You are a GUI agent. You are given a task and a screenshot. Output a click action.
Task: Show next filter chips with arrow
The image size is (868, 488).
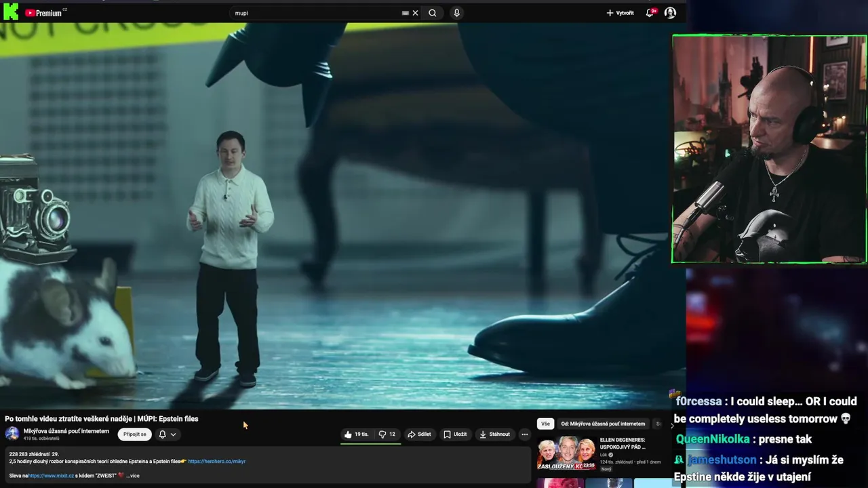point(672,425)
